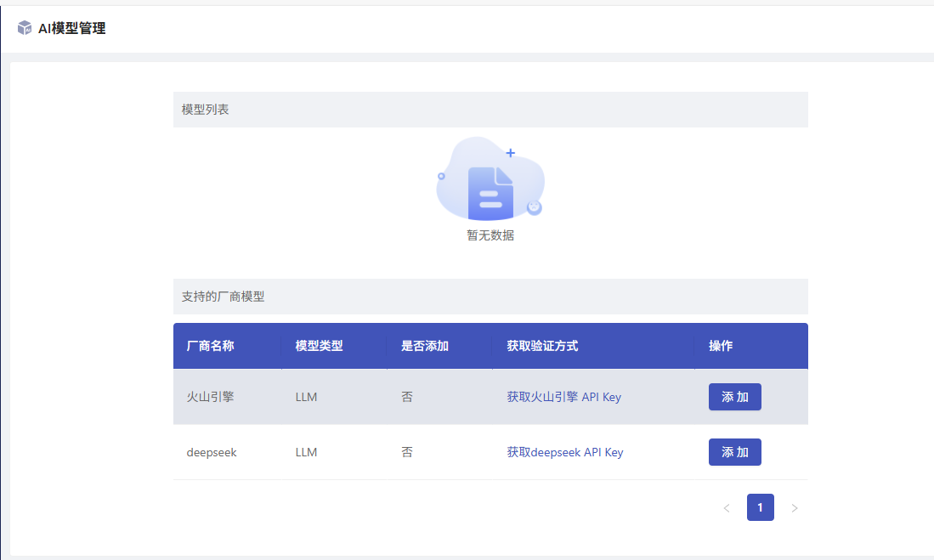
Task: Click the AI模型管理 cube icon
Action: [x=25, y=28]
